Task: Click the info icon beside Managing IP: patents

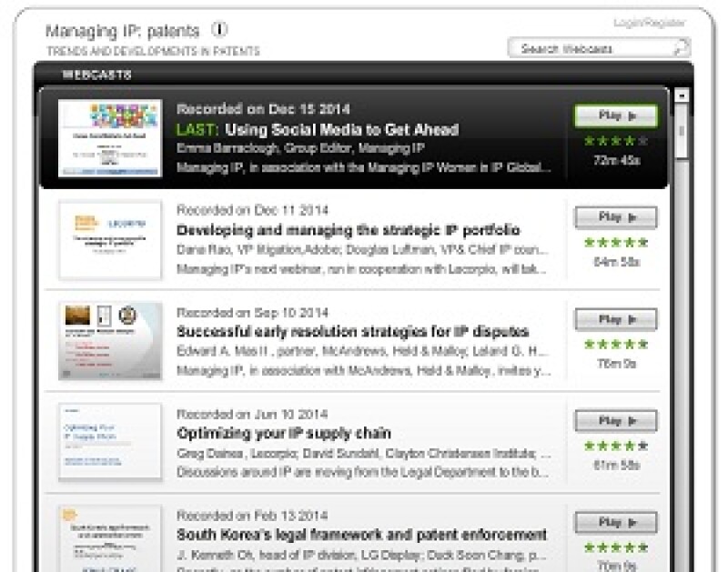Action: click(x=219, y=30)
